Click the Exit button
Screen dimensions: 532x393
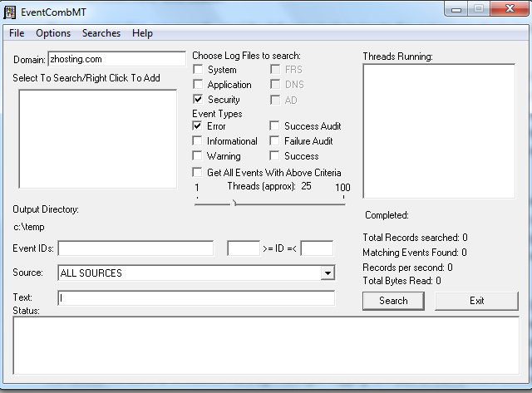[x=476, y=301]
